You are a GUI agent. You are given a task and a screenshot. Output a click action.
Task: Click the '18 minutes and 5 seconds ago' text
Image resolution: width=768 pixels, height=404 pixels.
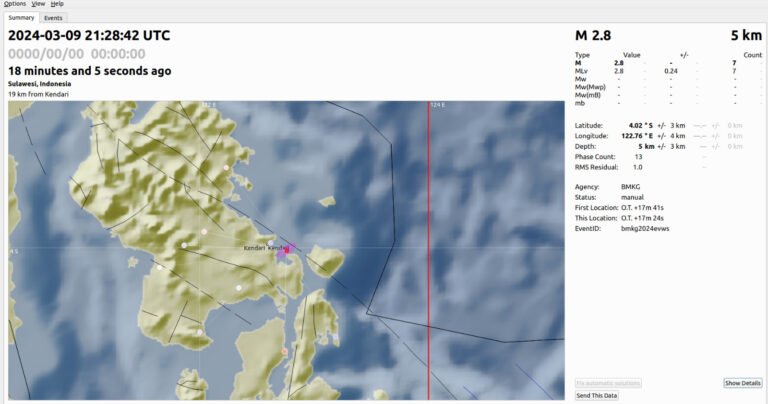tap(90, 71)
